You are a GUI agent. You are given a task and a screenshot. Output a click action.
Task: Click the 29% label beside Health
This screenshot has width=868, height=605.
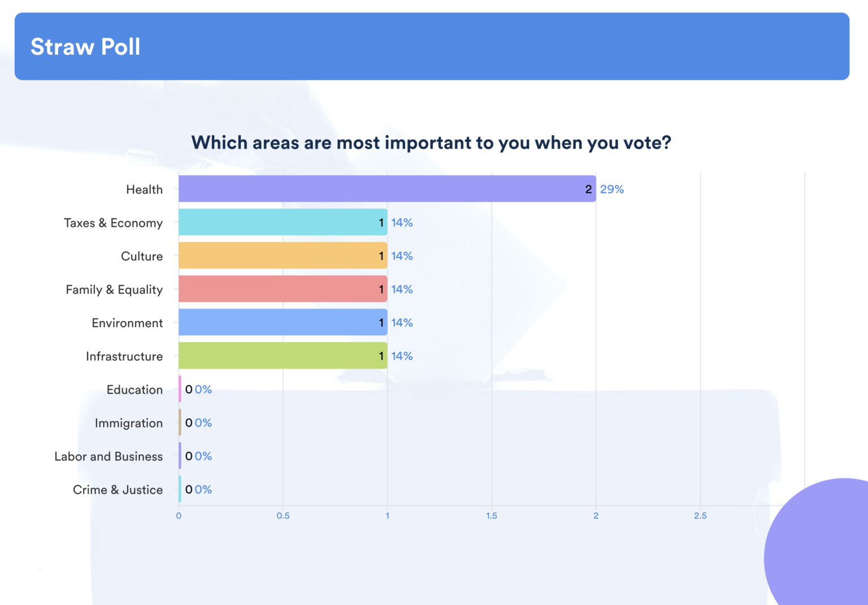click(612, 189)
